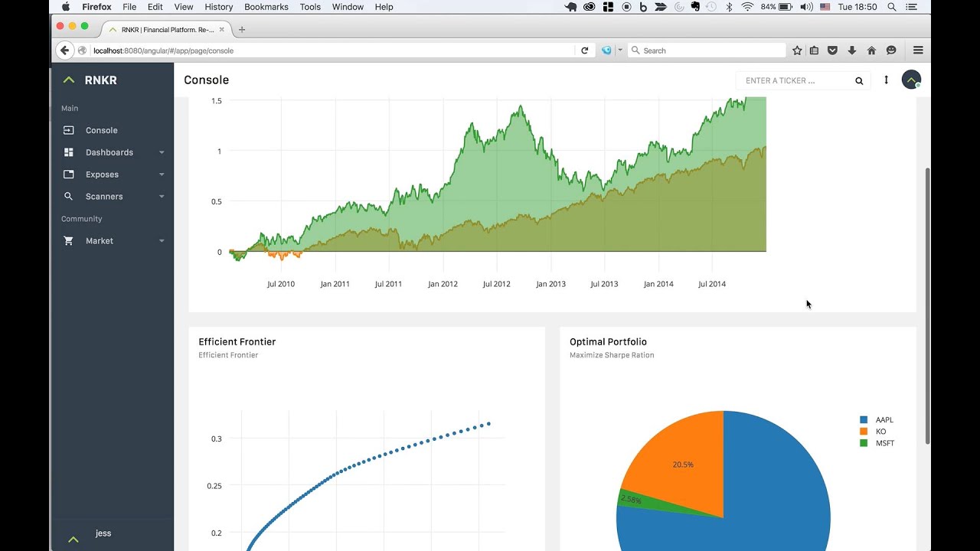The height and width of the screenshot is (551, 980).
Task: Go to Firefox home page icon
Action: tap(871, 51)
